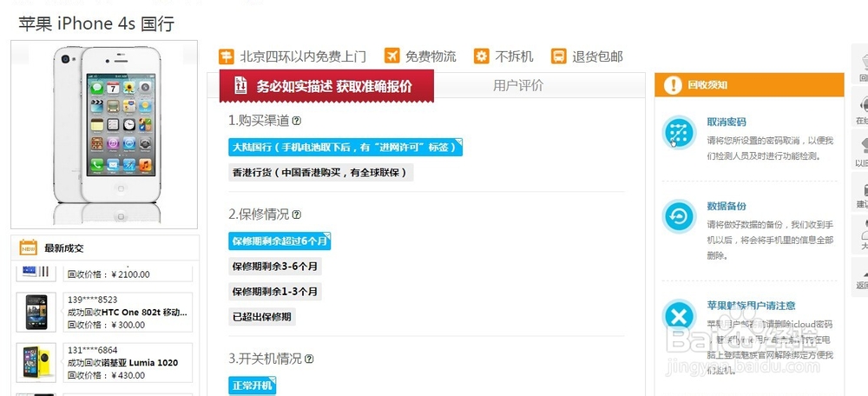Click the Beijing free door-to-door service icon

[227, 56]
